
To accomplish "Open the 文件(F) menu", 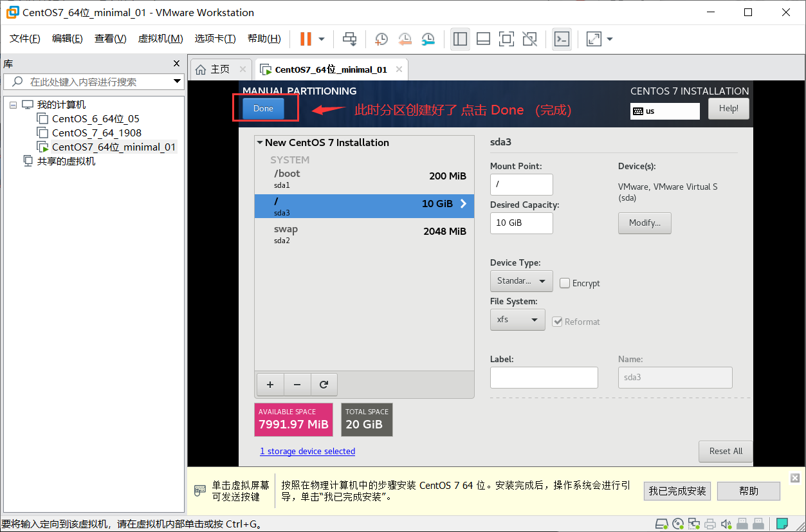I will coord(25,39).
